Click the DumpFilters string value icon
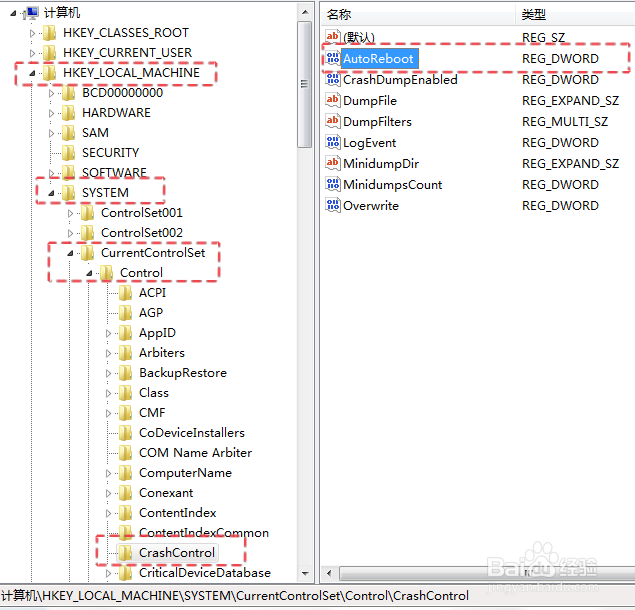The height and width of the screenshot is (610, 635). click(x=333, y=121)
